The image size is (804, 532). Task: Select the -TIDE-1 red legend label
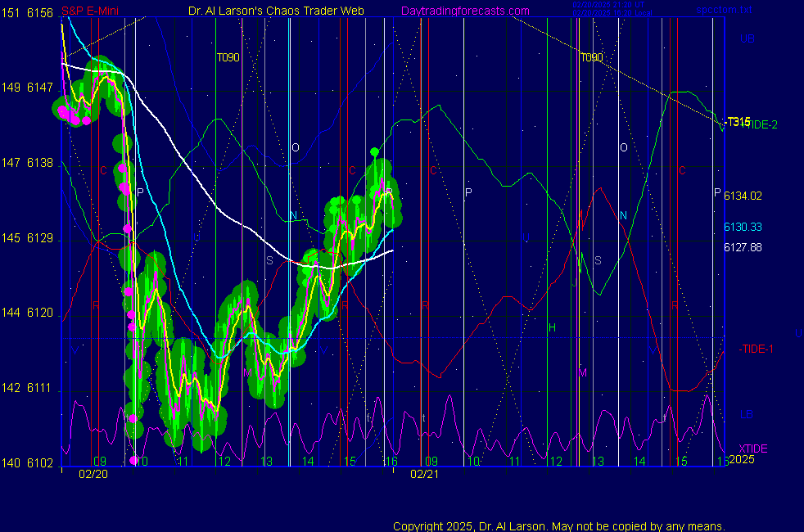click(x=756, y=349)
